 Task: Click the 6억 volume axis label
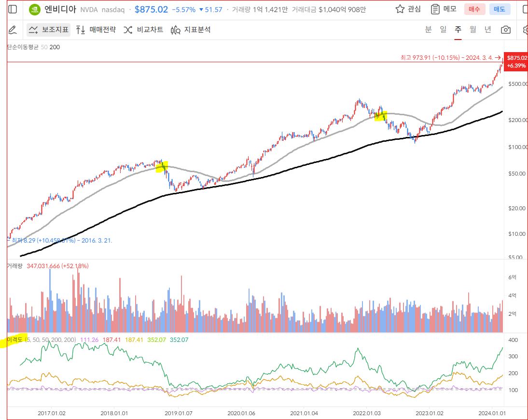click(512, 277)
